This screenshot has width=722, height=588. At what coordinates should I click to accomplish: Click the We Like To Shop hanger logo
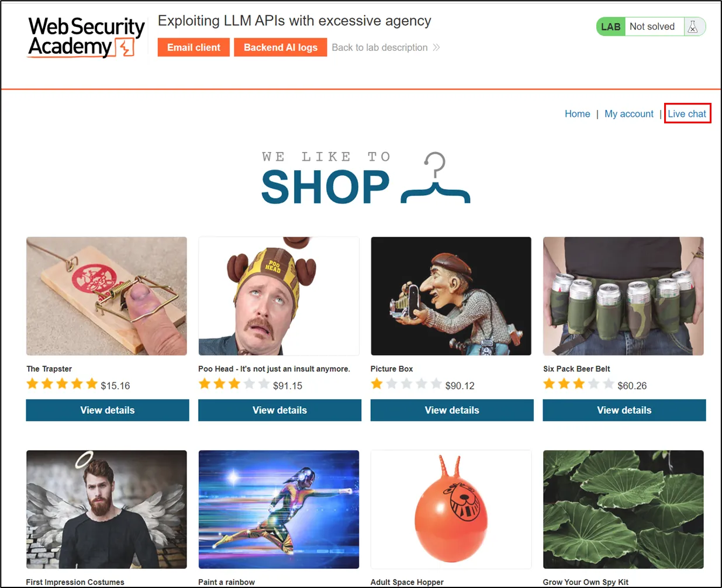coord(365,178)
